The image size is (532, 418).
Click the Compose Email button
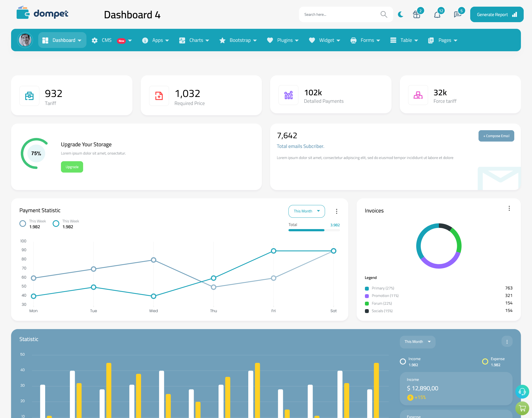pos(496,136)
